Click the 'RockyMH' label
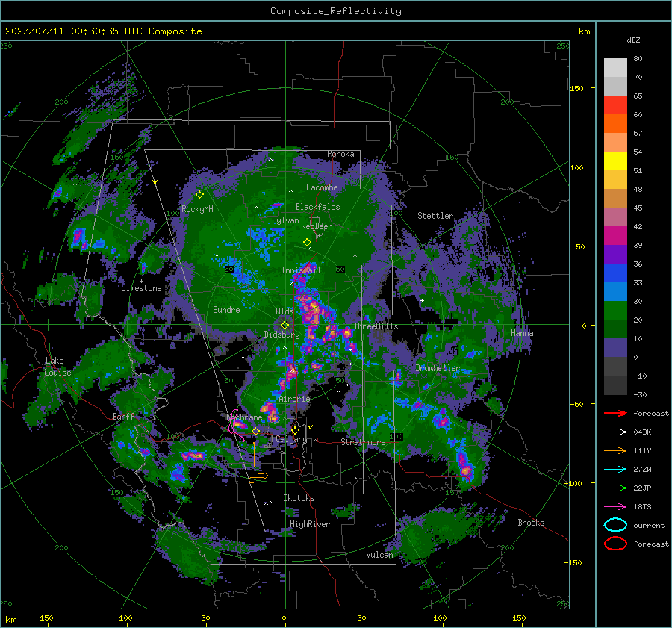 coord(197,209)
